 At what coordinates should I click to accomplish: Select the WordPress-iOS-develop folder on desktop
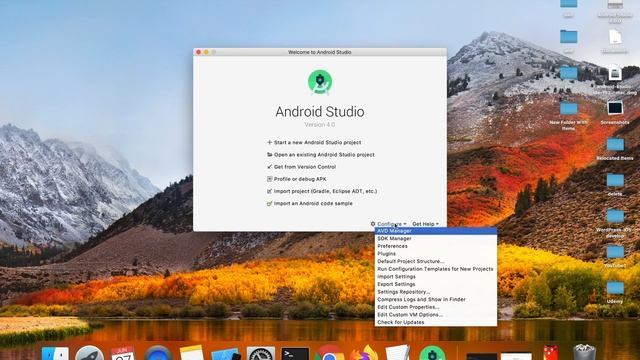coord(615,223)
